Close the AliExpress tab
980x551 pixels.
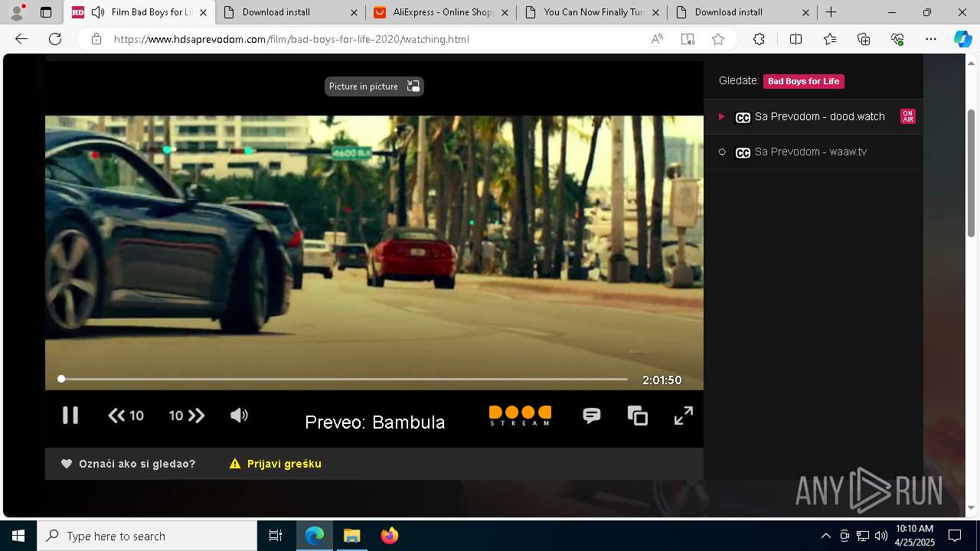(505, 12)
